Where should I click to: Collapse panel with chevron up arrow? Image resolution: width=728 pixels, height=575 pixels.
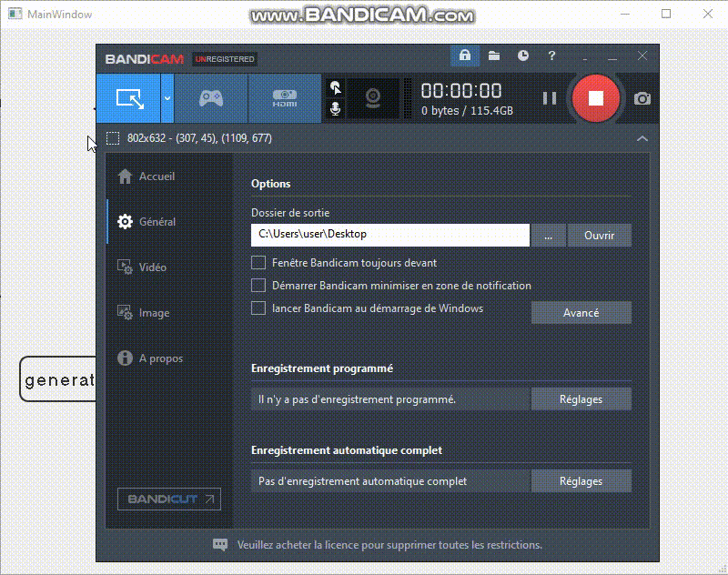[642, 138]
